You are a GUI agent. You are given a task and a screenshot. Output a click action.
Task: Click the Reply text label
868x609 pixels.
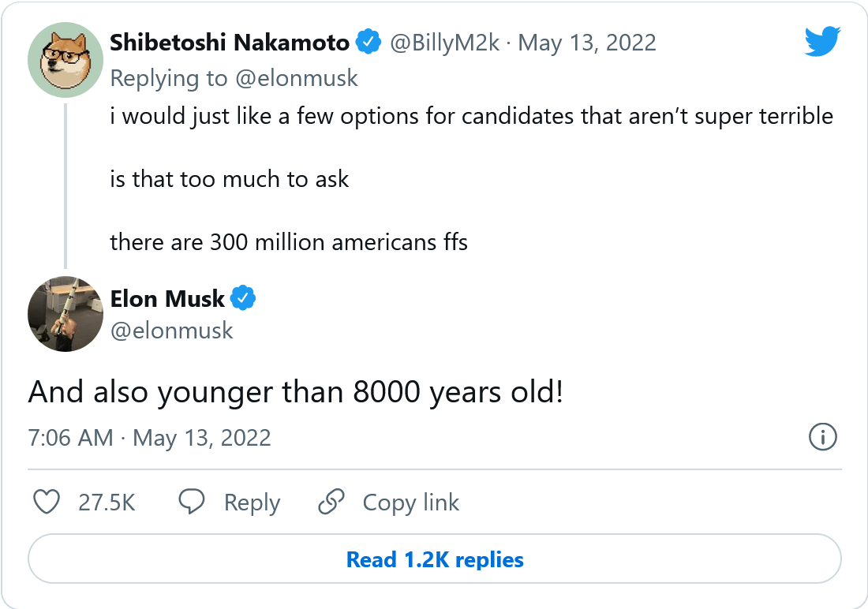pos(252,503)
